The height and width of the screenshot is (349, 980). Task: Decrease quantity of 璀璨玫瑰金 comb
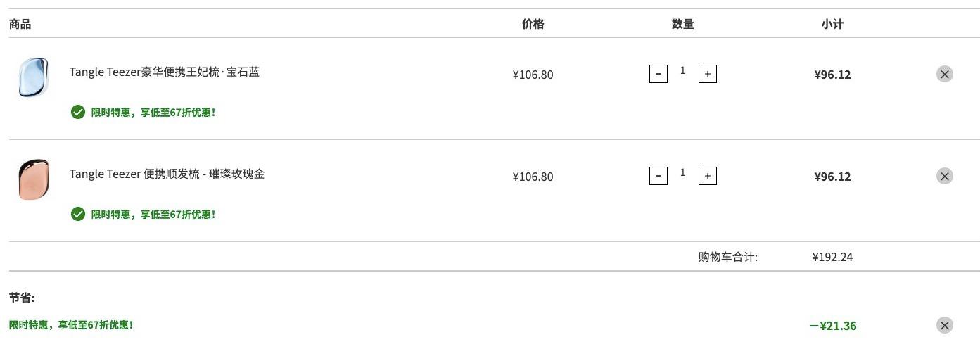pyautogui.click(x=658, y=176)
